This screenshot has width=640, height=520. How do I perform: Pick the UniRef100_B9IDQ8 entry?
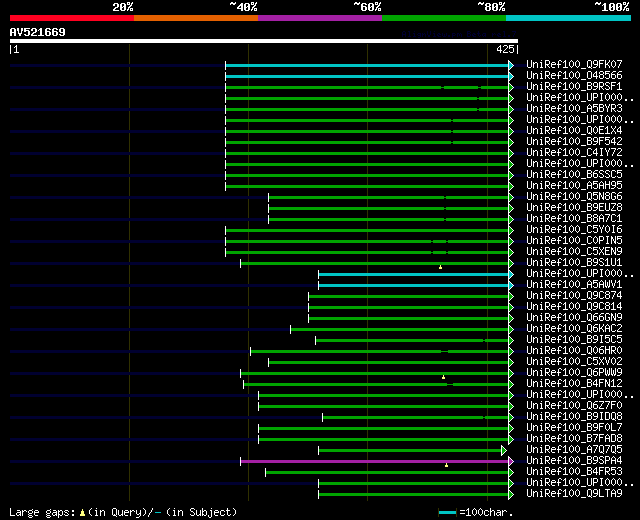pyautogui.click(x=574, y=417)
